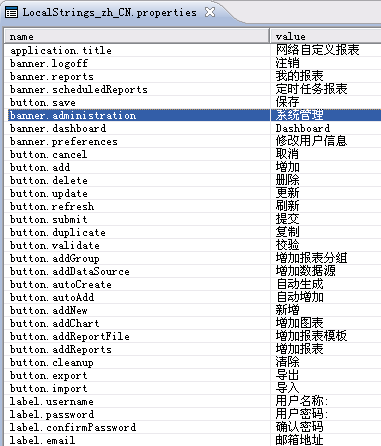Click the value 保存
This screenshot has height=446, width=381.
coord(287,102)
